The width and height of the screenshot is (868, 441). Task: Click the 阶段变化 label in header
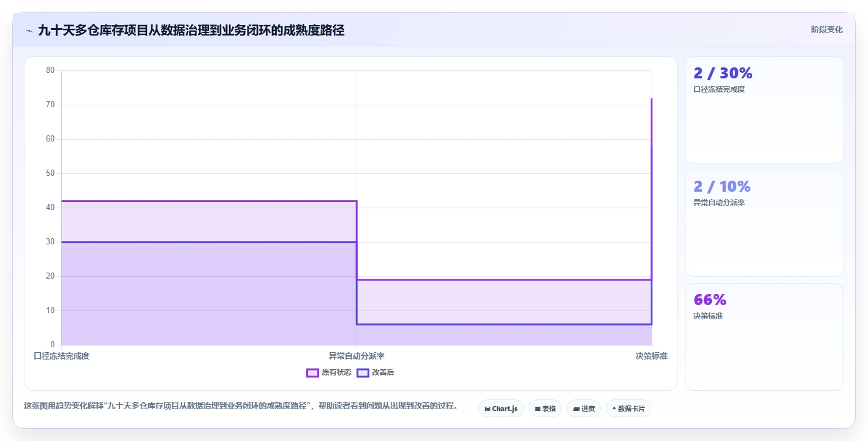827,29
